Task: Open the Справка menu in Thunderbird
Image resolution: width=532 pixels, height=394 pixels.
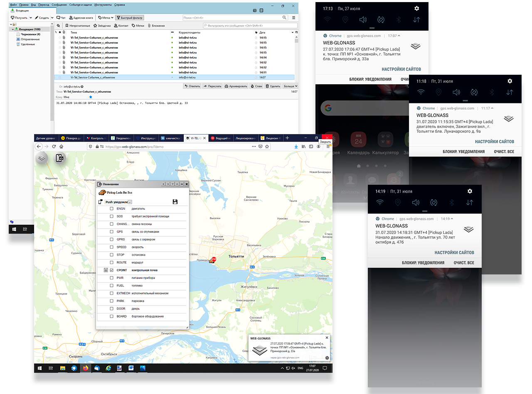Action: pyautogui.click(x=119, y=5)
